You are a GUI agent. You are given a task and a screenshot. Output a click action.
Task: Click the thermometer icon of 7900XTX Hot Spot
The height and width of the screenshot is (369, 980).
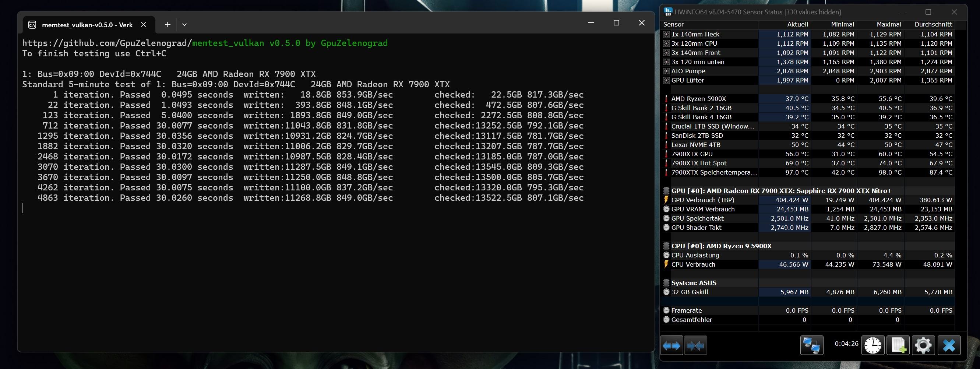(666, 163)
